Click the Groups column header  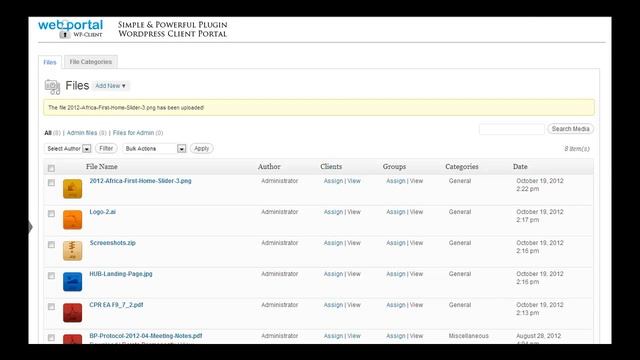[394, 167]
